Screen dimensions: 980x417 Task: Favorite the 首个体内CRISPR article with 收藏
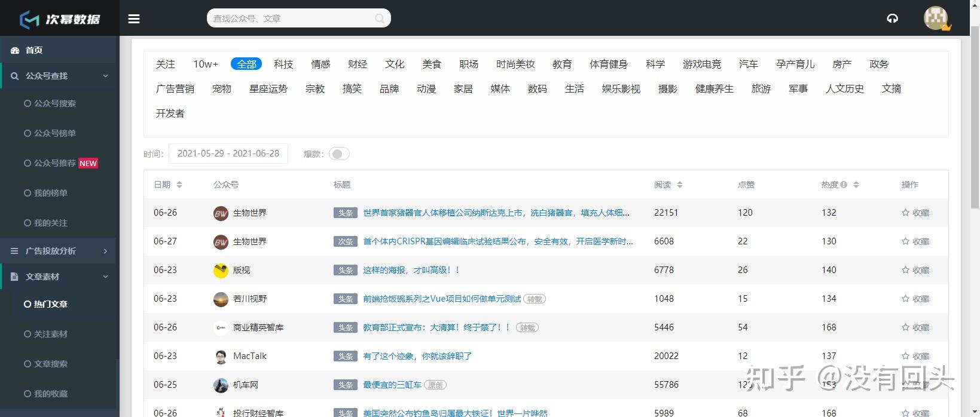click(915, 241)
